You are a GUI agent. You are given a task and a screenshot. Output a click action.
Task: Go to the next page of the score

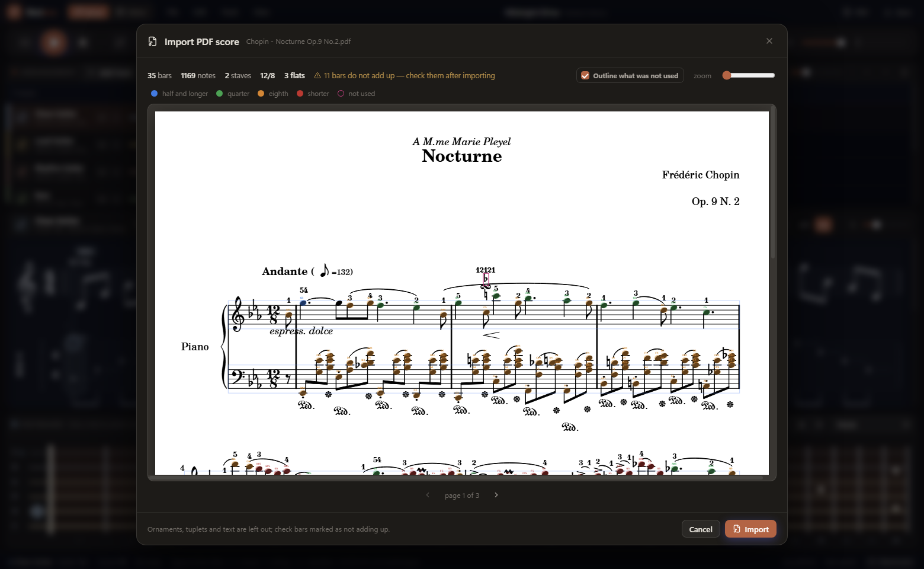(496, 495)
